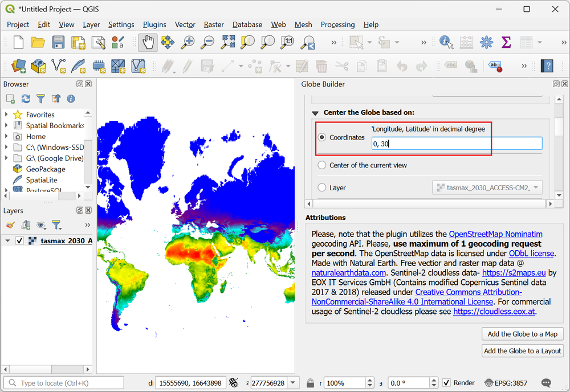The image size is (570, 392).
Task: Click the Longitude, Latitude coordinates input field
Action: (x=457, y=144)
